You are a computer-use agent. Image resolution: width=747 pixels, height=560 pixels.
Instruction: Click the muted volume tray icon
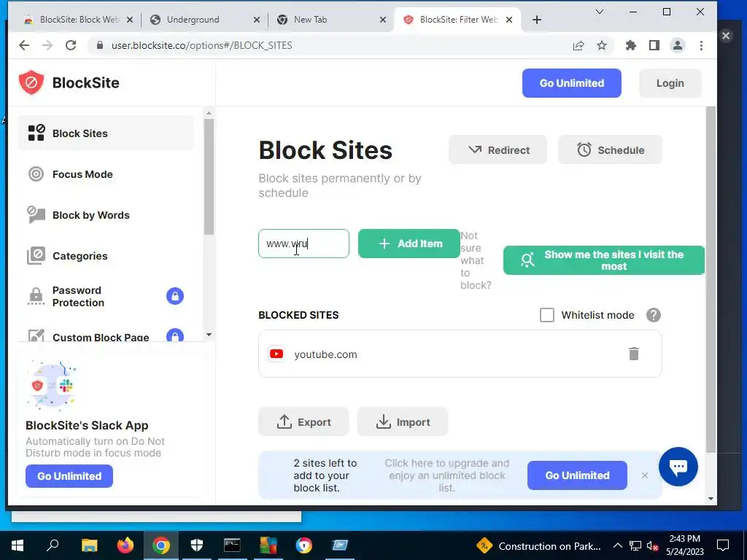pos(653,545)
